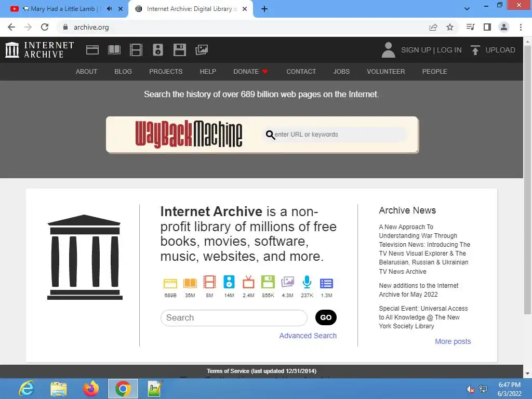Focus the Wayback Machine URL or keywords field

[336, 135]
